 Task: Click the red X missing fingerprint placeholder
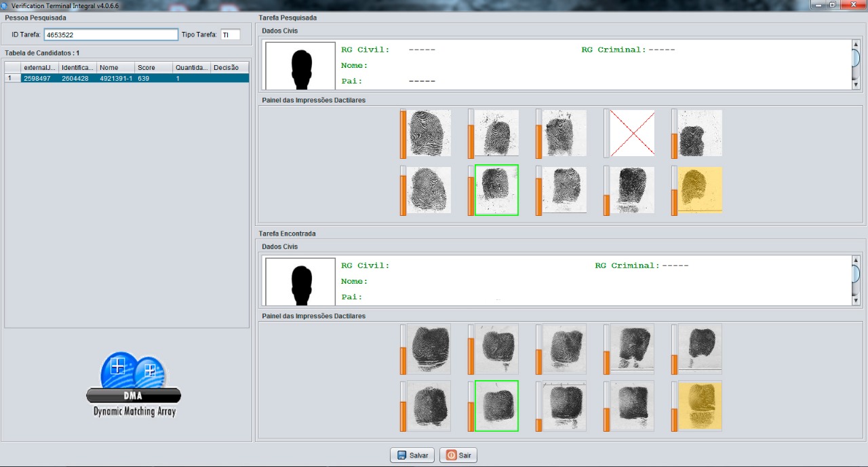point(632,133)
